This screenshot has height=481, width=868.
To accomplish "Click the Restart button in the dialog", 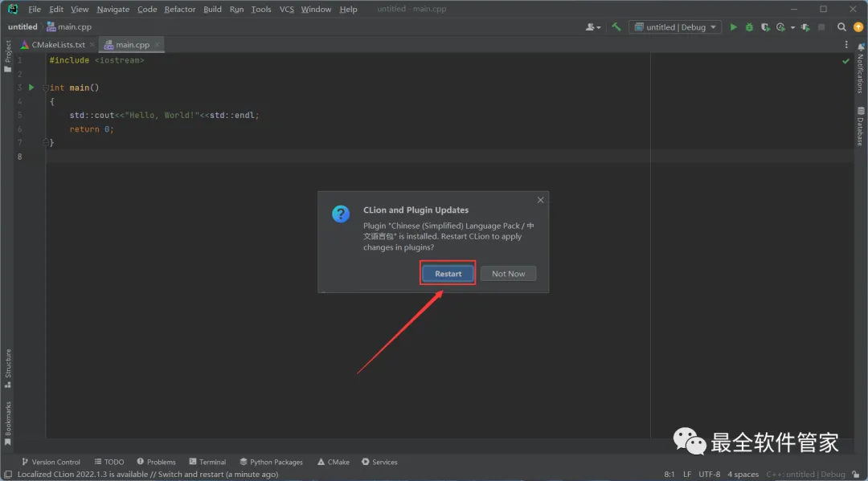I will [x=448, y=274].
